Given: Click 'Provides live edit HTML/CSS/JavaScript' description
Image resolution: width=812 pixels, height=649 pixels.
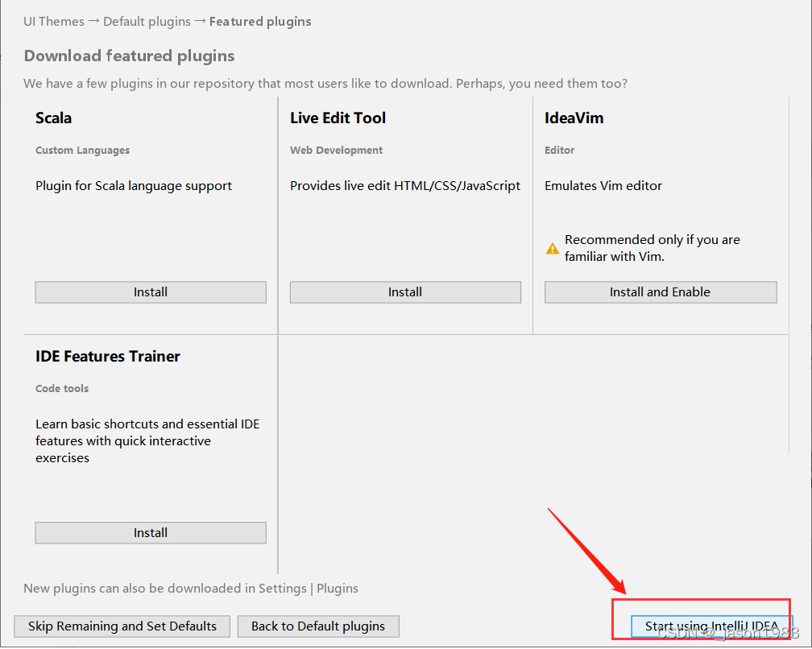Looking at the screenshot, I should click(405, 186).
